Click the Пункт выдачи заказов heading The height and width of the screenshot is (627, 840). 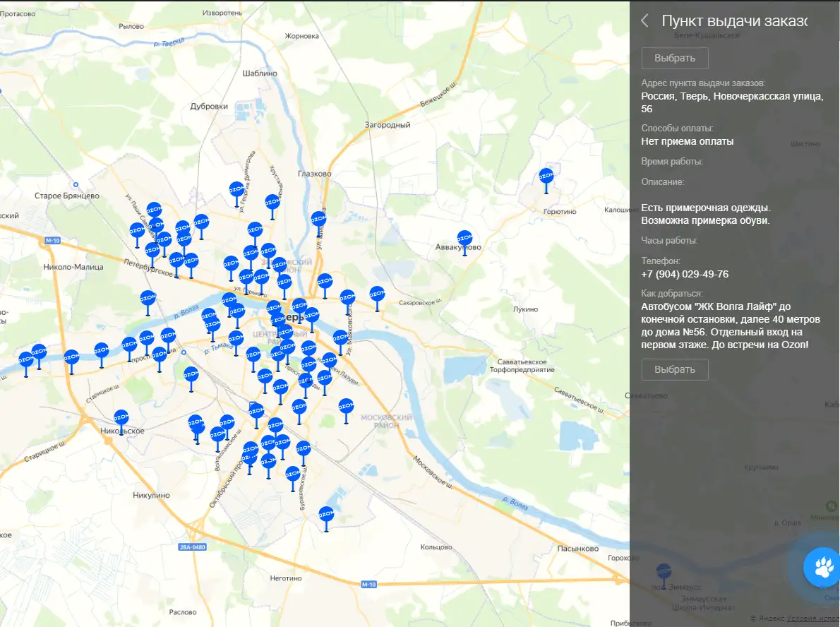pos(734,21)
